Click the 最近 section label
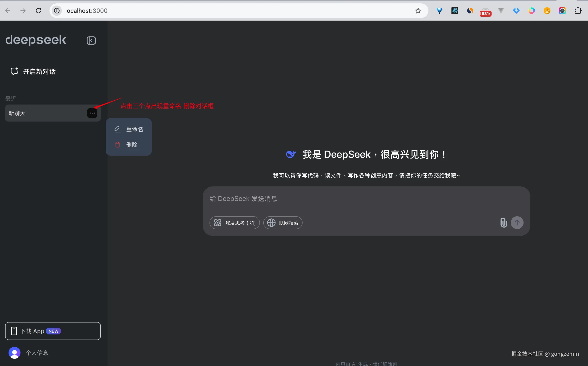This screenshot has width=588, height=366. (11, 99)
